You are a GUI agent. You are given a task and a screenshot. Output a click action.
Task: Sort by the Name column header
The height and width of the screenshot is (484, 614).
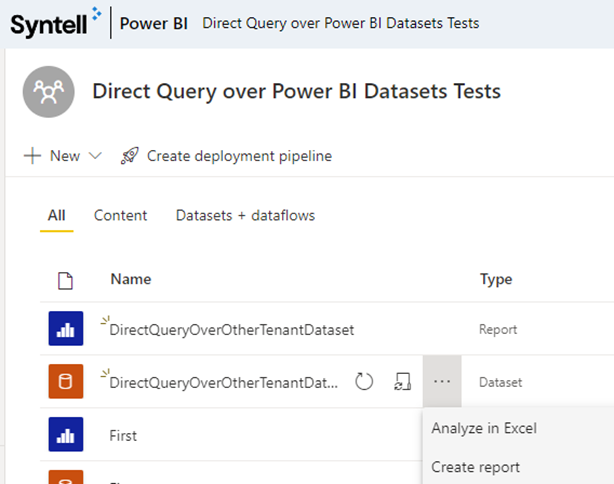pyautogui.click(x=131, y=279)
